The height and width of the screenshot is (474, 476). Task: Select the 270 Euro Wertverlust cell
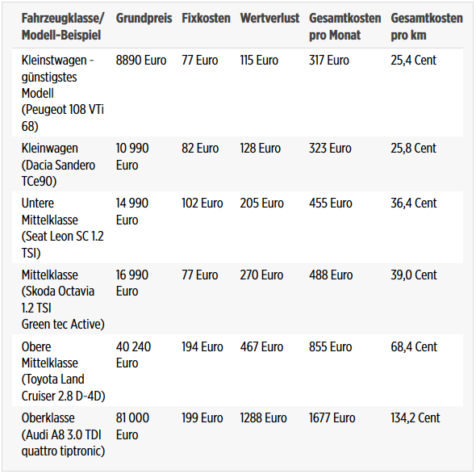click(x=261, y=275)
